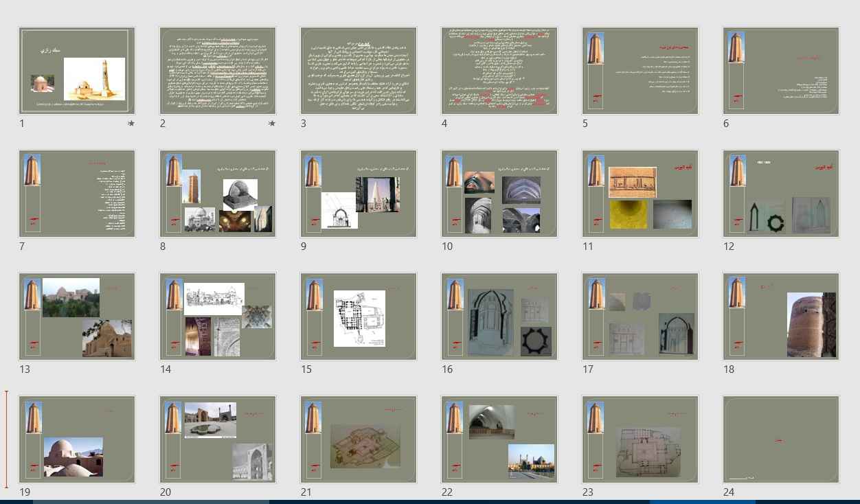Viewport: 860px width, 504px height.
Task: Open slide 4 thumbnail with highlighted text
Action: [x=499, y=71]
